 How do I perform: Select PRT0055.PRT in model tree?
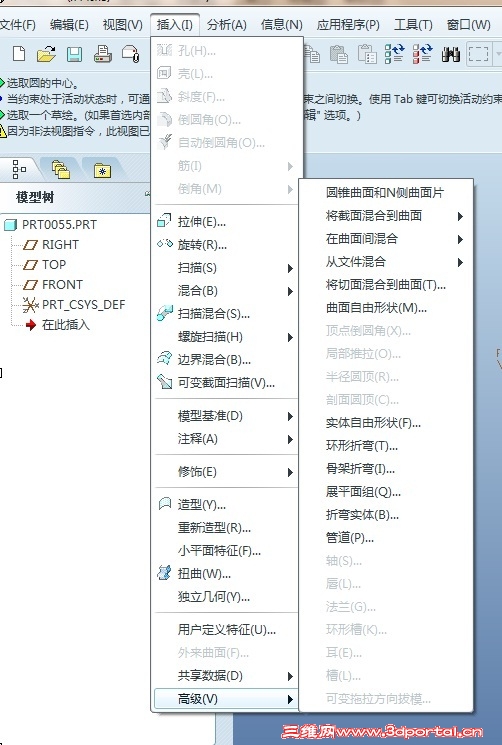point(59,225)
